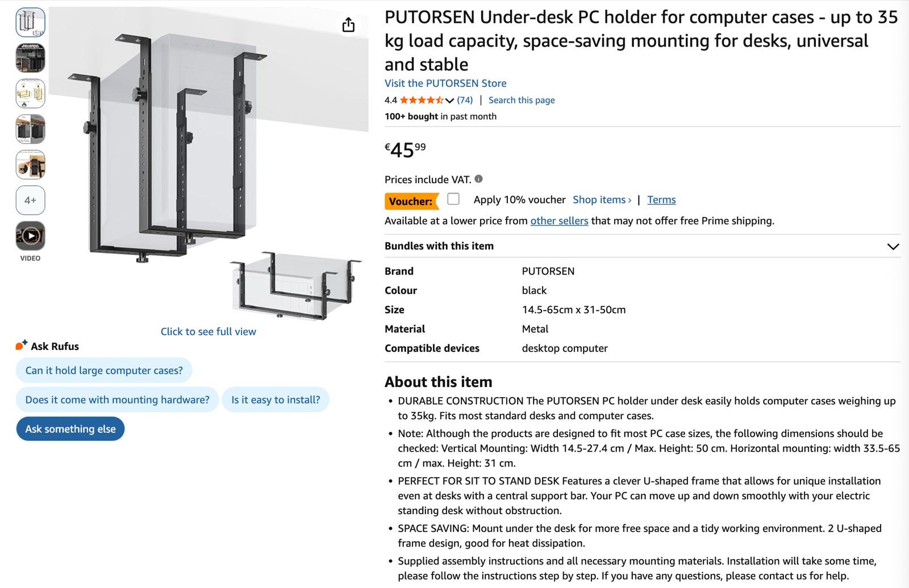This screenshot has height=588, width=909.
Task: Open Shop items voucher link
Action: pos(602,199)
